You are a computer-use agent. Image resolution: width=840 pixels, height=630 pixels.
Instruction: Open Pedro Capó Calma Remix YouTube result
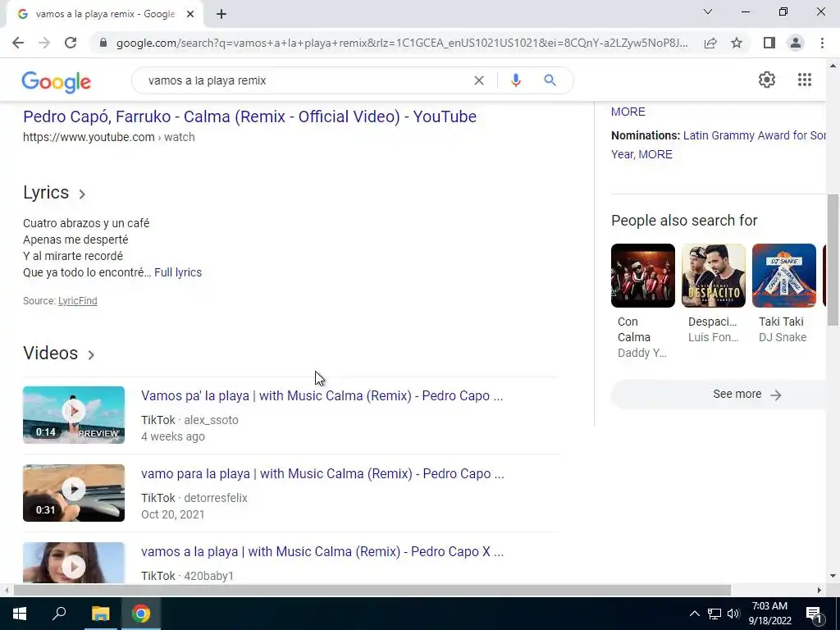249,116
